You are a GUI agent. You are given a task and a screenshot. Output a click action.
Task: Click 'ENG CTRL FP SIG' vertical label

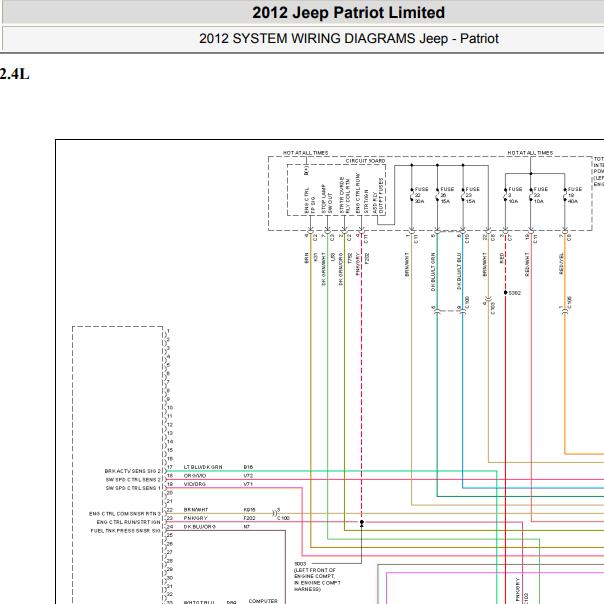click(x=310, y=200)
